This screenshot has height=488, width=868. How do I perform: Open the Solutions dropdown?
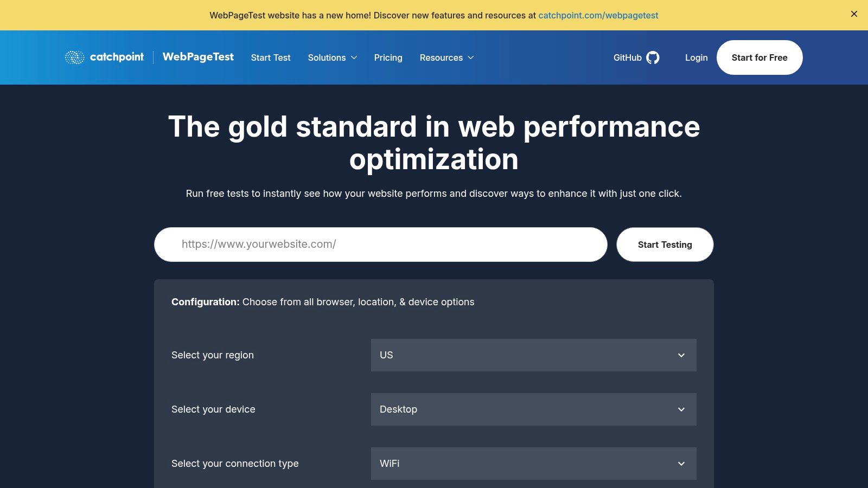pos(327,57)
